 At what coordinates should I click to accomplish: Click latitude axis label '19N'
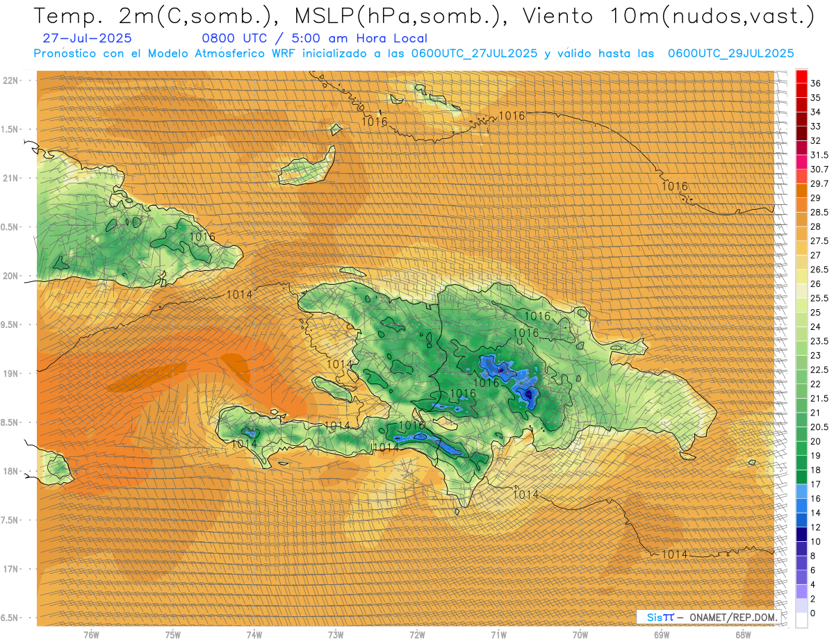11,374
